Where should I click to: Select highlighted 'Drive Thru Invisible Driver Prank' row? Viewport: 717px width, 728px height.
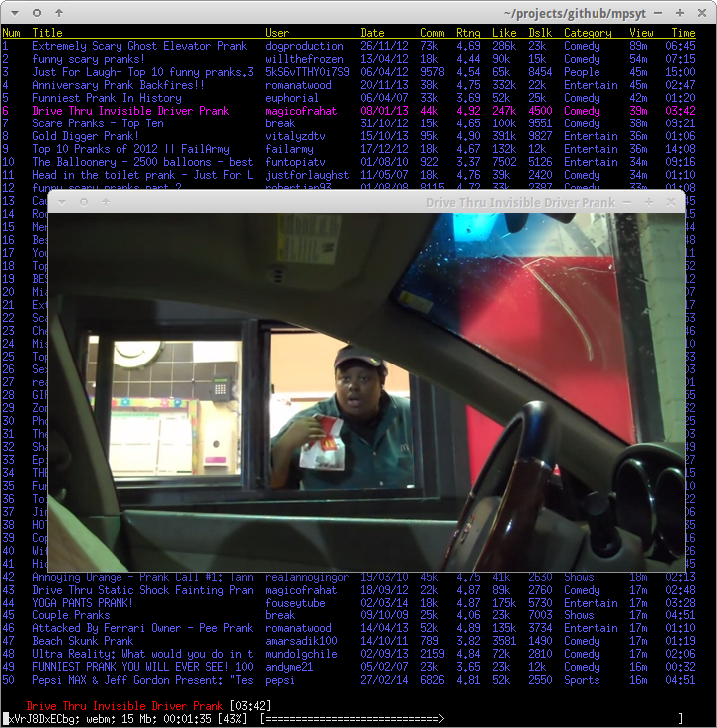349,111
